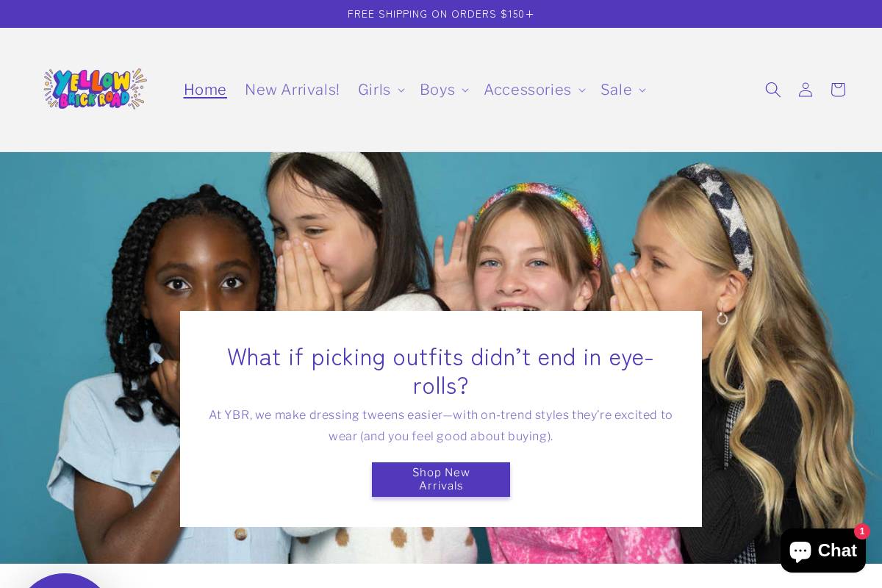Expand the Sale dropdown menu
The height and width of the screenshot is (588, 882).
(x=623, y=90)
